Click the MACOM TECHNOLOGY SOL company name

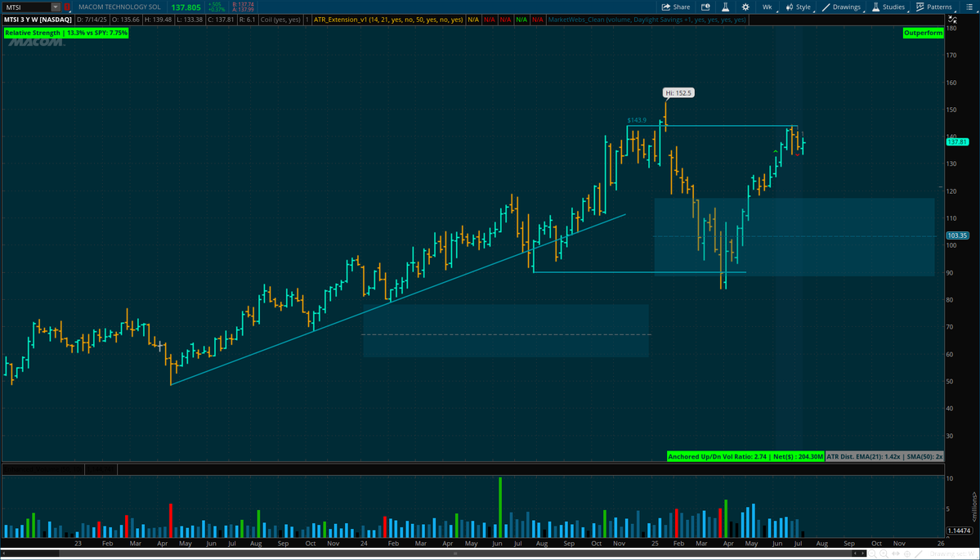point(119,7)
